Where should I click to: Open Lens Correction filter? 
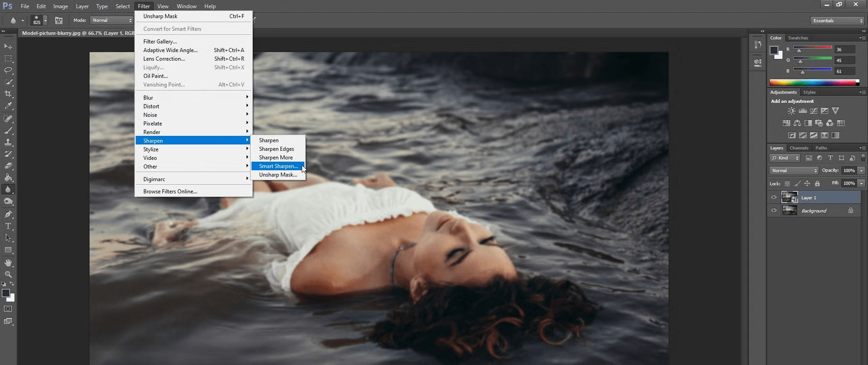(x=194, y=59)
